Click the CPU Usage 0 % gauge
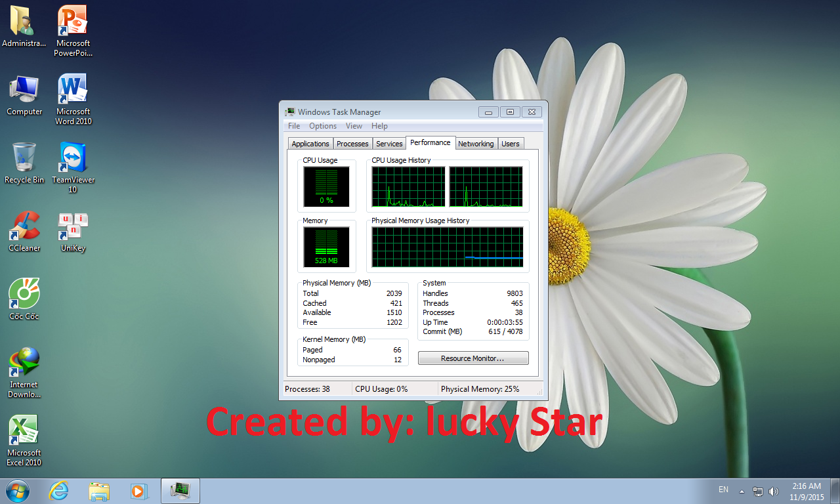 (x=326, y=186)
